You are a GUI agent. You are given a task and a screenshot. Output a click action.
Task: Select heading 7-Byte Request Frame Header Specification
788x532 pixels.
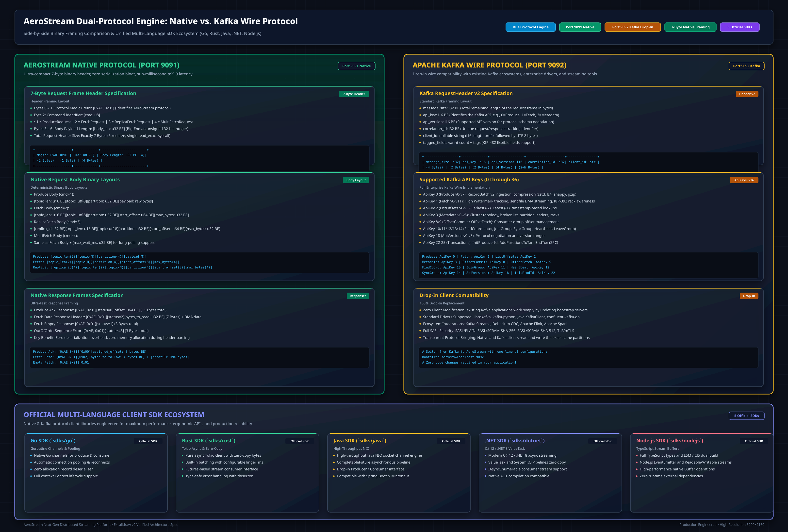pos(83,93)
